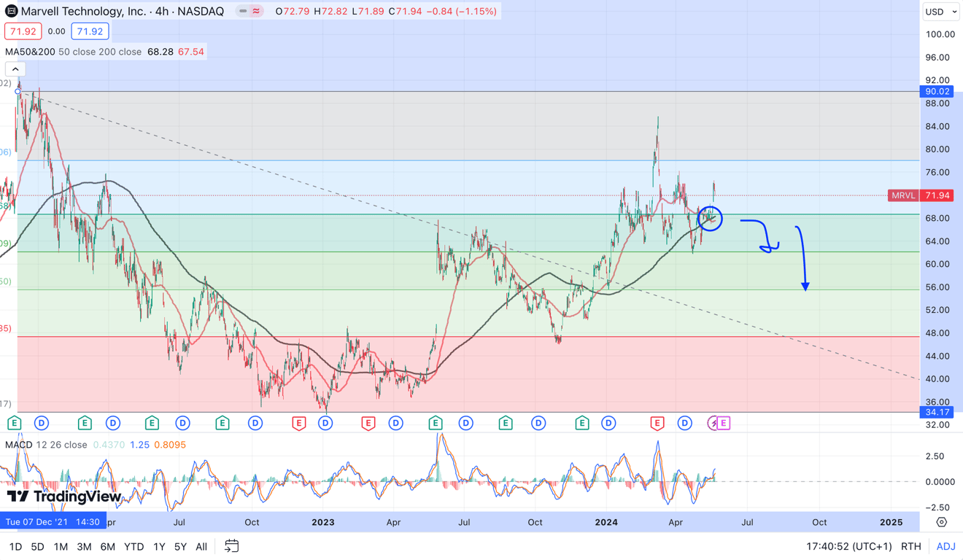
Task: Click the red earnings marker right after 2023
Action: point(368,423)
